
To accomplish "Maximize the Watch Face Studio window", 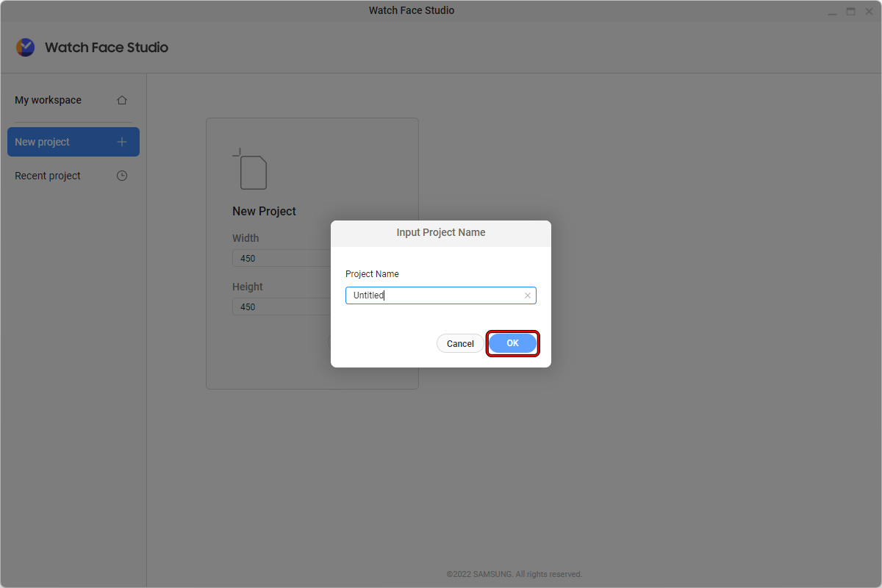I will pos(850,12).
